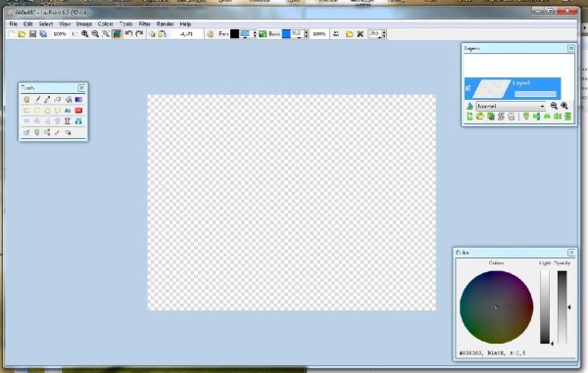Duplicate the current layer
This screenshot has height=373, width=588.
[491, 117]
